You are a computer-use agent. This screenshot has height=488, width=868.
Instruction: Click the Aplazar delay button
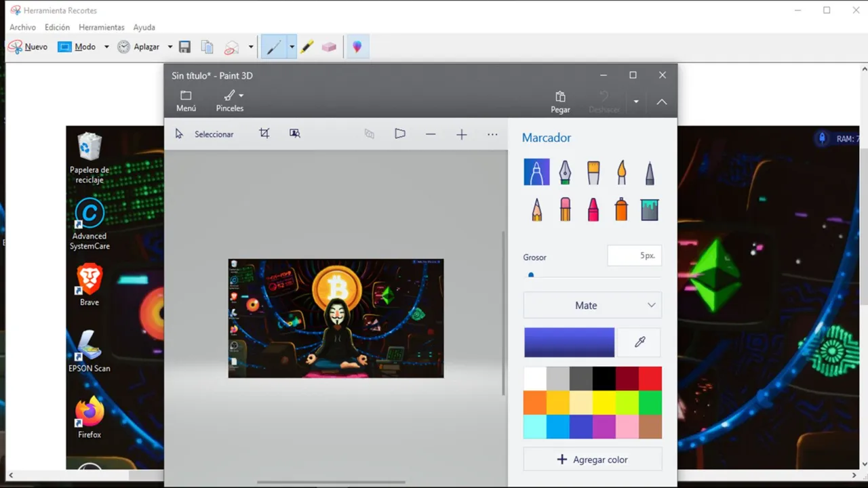138,47
